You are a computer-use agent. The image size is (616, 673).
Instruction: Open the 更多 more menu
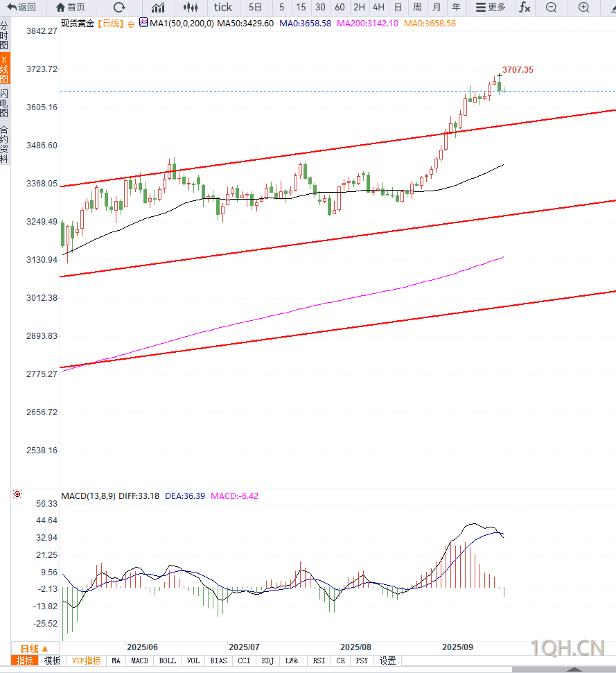491,8
